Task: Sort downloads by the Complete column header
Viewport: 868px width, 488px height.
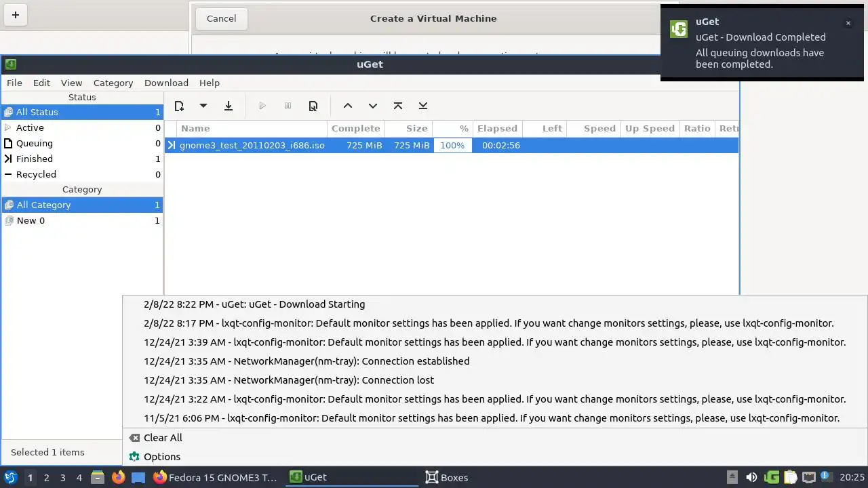Action: click(x=356, y=128)
